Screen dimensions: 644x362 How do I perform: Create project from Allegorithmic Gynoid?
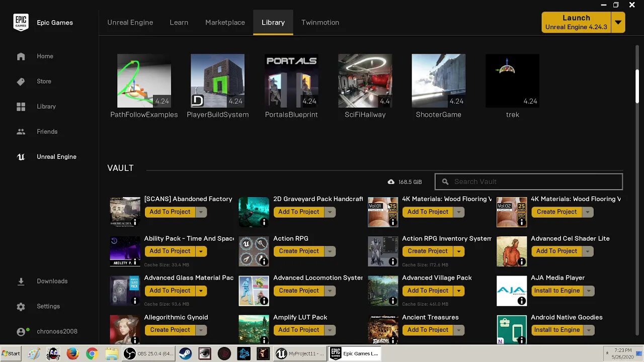point(170,330)
